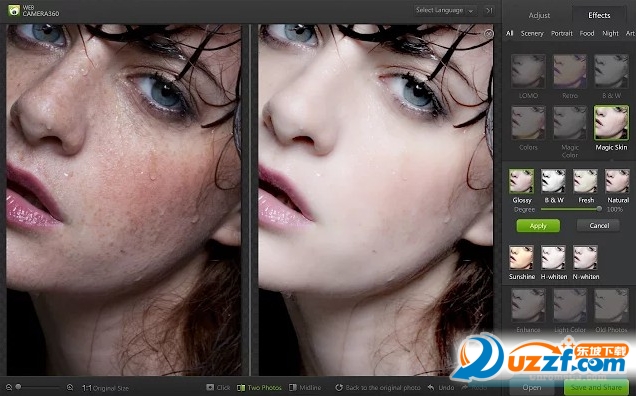
Task: Select the B & W skin style under Magic Skin
Action: coord(554,181)
